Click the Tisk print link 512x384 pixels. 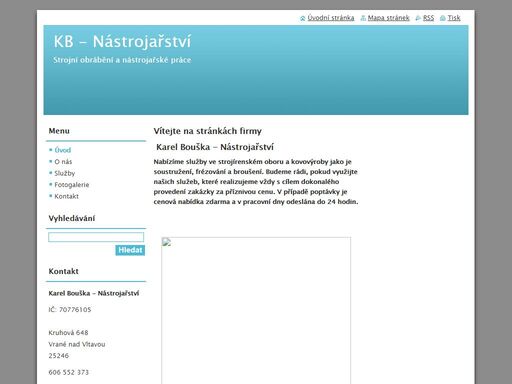(454, 18)
